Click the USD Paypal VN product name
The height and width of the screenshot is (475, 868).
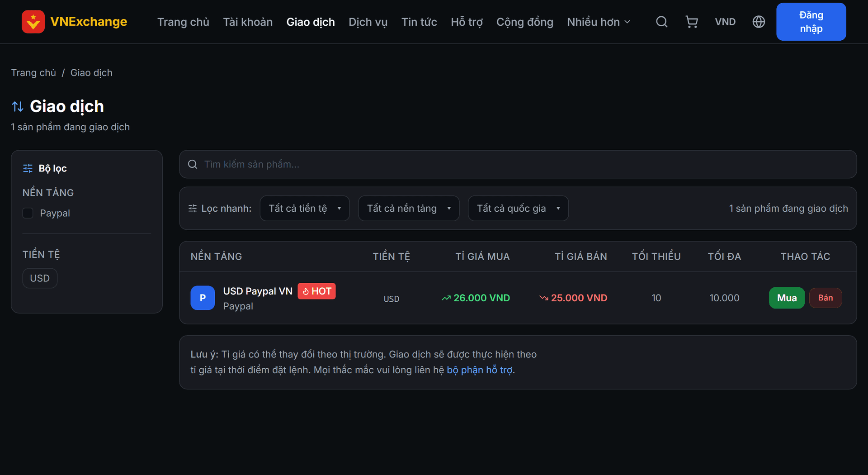[258, 291]
